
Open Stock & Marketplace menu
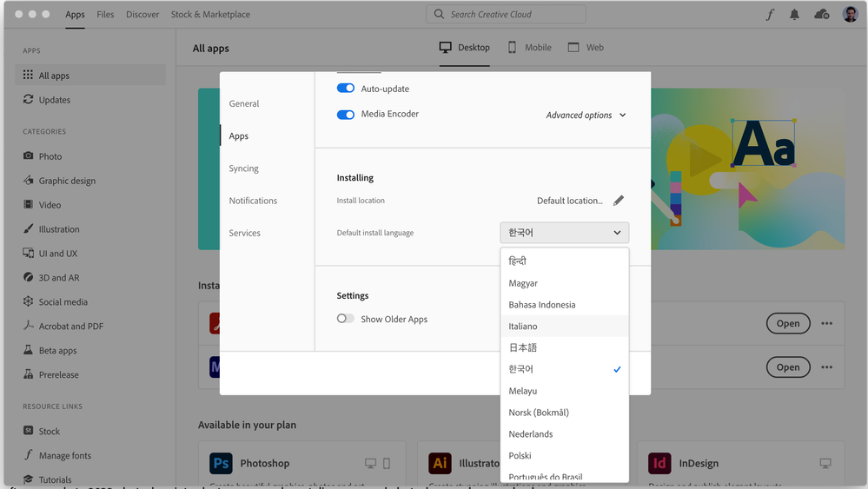click(210, 15)
